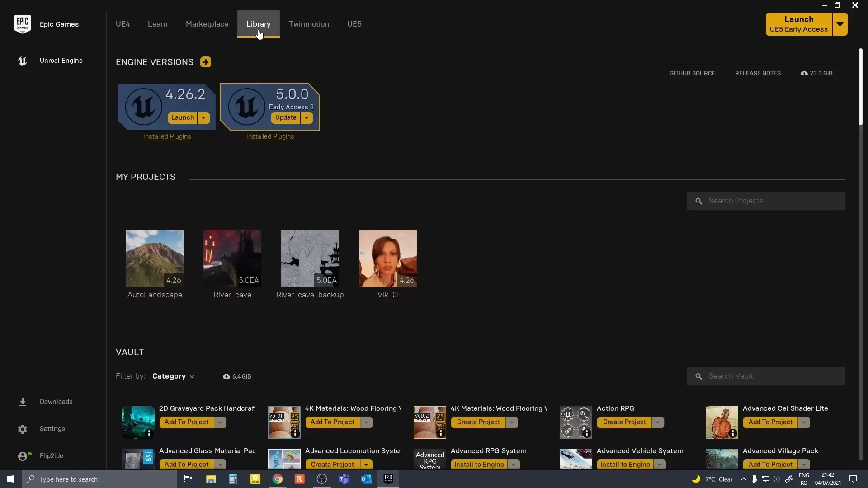The width and height of the screenshot is (868, 488).
Task: Open Epic Games launcher in taskbar
Action: (388, 479)
